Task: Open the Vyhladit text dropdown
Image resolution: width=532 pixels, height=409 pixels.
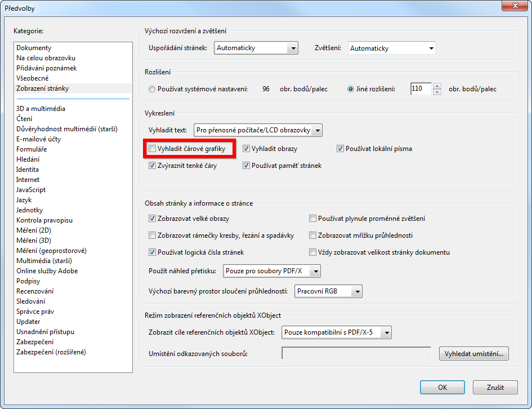Action: pyautogui.click(x=258, y=130)
